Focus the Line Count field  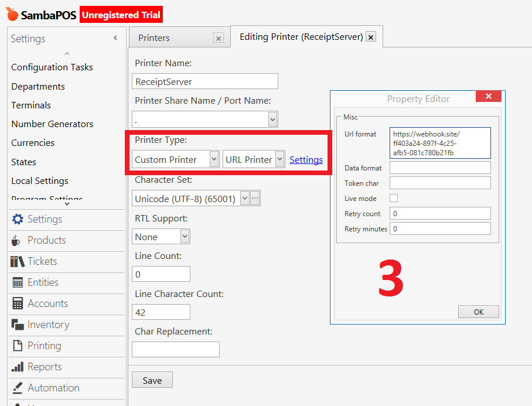tap(161, 274)
